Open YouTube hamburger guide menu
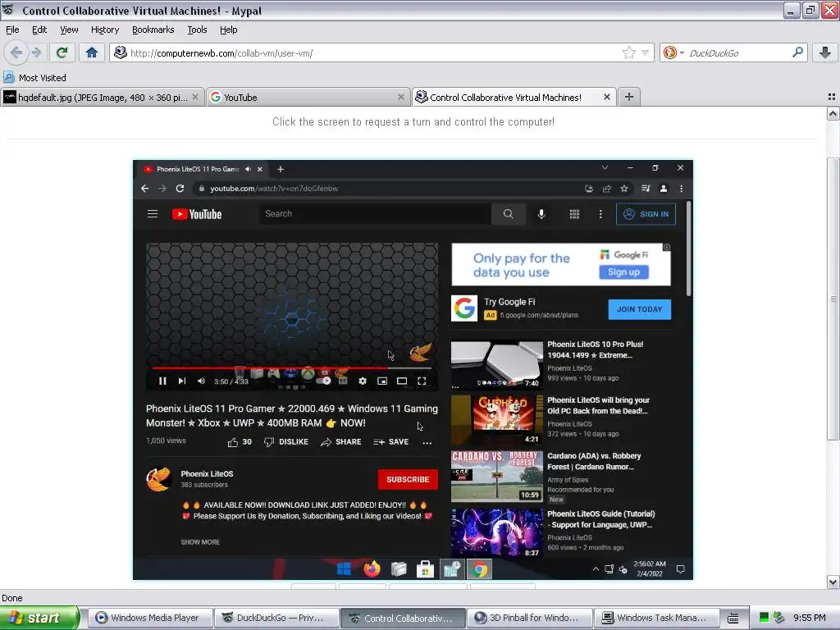 click(x=153, y=214)
